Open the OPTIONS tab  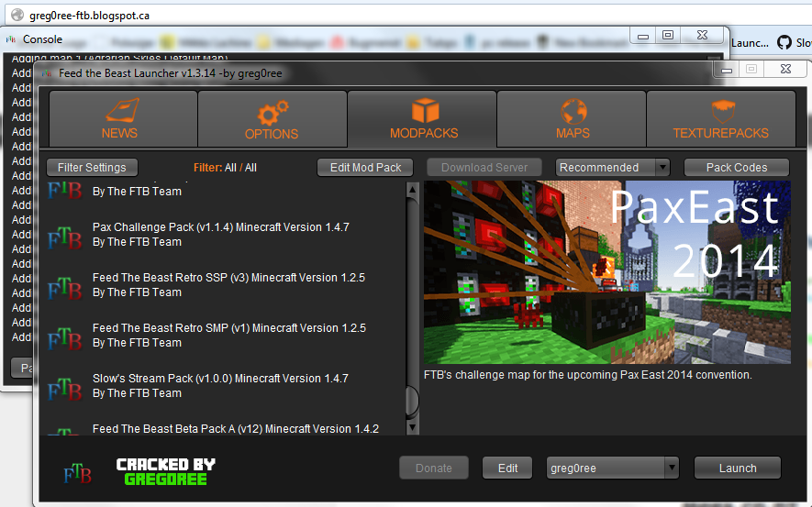point(273,118)
